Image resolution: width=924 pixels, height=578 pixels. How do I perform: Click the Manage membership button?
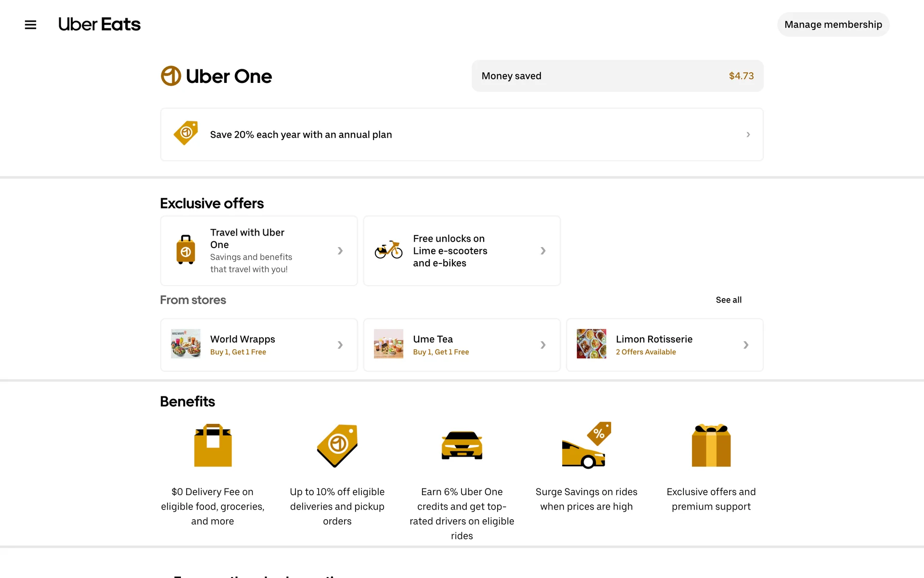833,25
